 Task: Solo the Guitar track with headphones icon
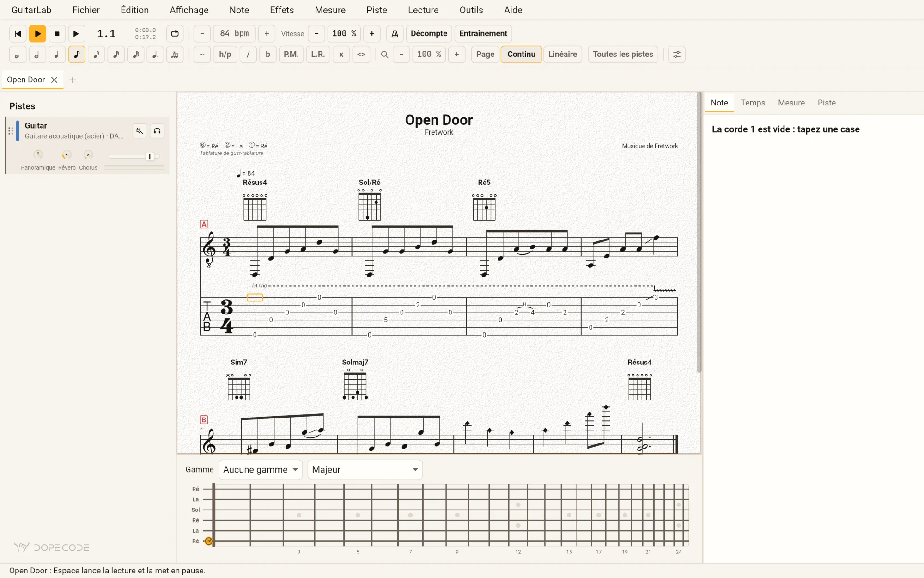click(157, 131)
